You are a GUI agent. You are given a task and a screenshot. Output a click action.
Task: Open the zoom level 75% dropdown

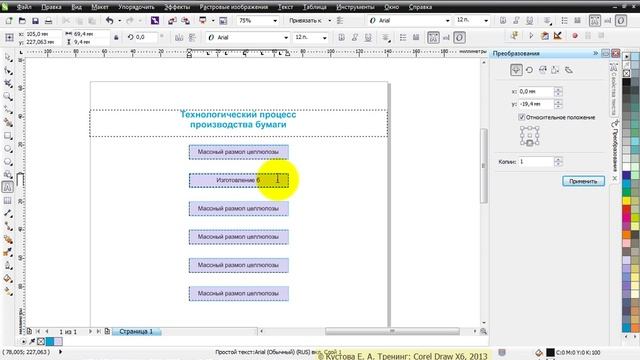(275, 20)
